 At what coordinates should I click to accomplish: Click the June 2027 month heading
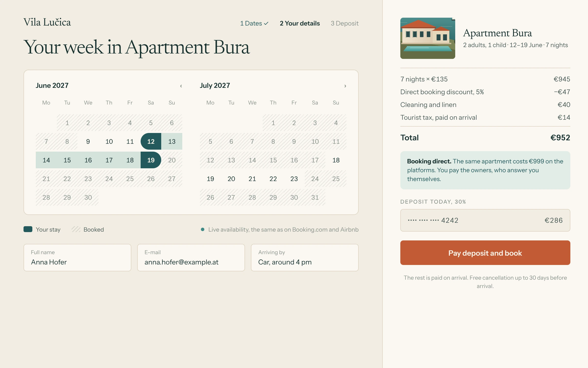[52, 85]
